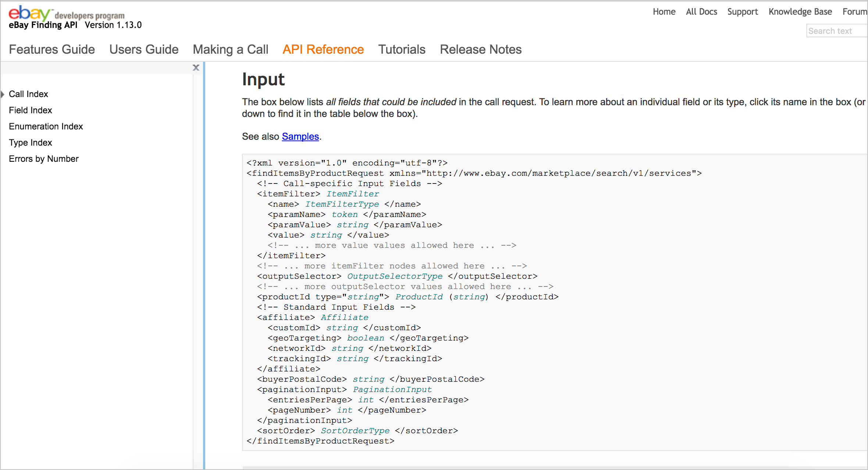Click the Tutorials tab
868x470 pixels.
[x=402, y=49]
